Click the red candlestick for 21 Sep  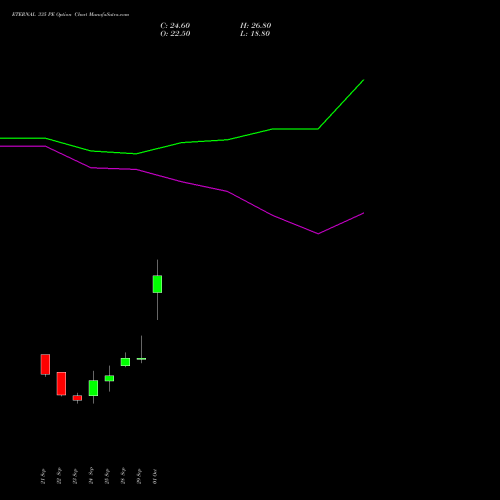[x=45, y=364]
